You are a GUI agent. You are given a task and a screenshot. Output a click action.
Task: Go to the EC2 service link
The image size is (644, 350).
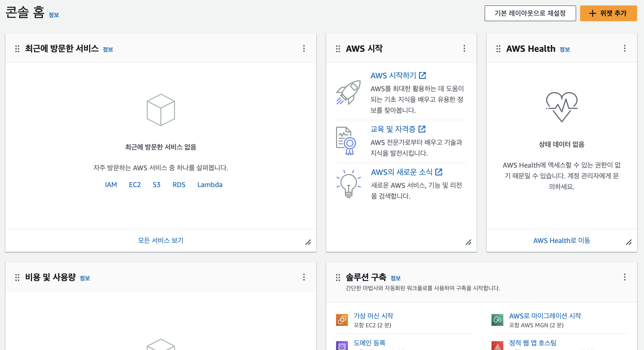coord(135,185)
